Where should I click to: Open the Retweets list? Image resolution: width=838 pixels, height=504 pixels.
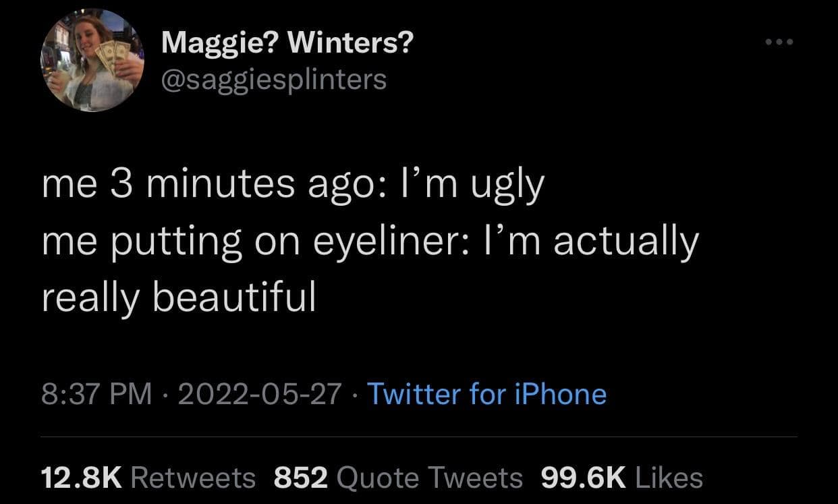tap(193, 478)
